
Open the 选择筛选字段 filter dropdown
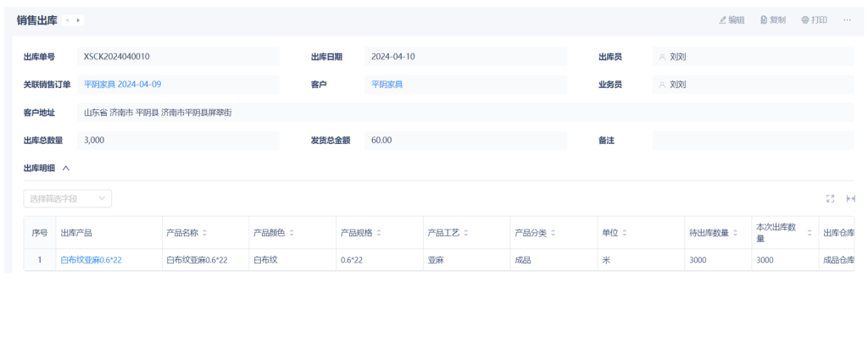(x=67, y=198)
